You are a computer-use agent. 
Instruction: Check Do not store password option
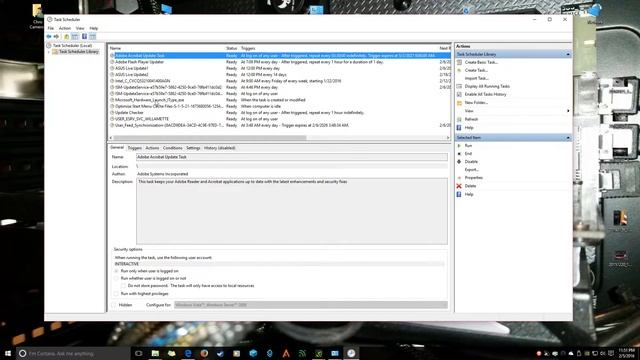pos(123,286)
